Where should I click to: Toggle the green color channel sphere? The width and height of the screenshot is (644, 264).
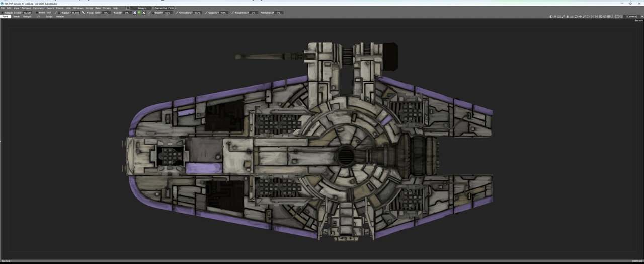139,13
